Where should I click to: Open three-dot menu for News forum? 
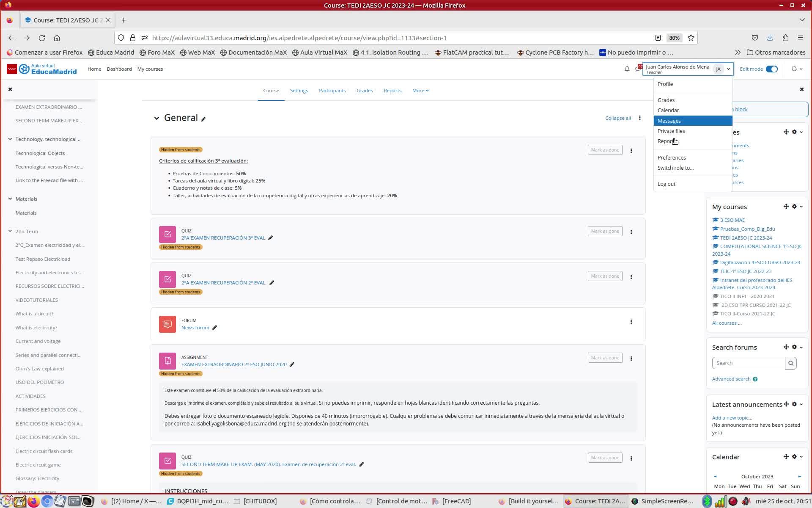coord(631,322)
